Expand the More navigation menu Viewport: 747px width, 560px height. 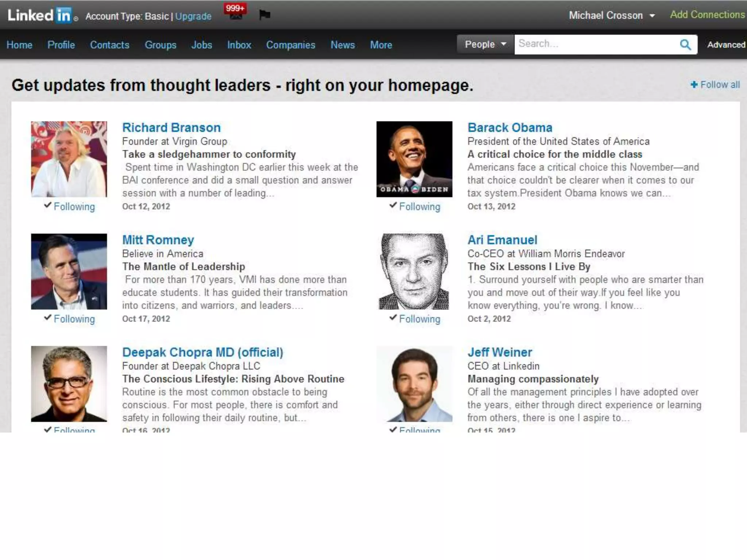381,45
